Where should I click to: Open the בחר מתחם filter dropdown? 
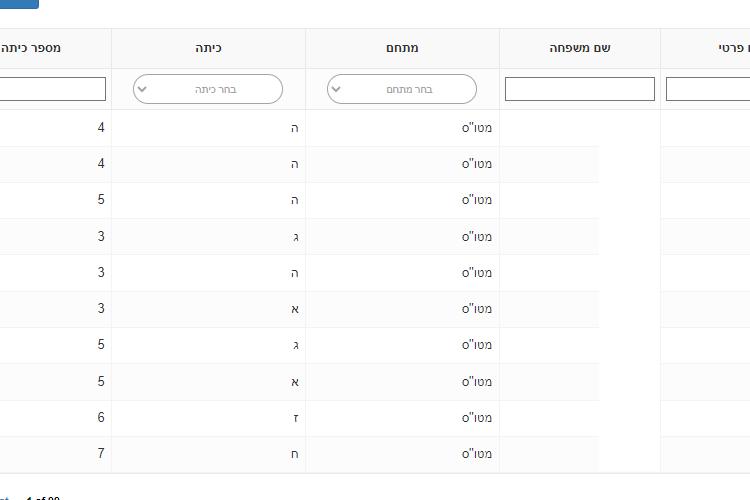(x=402, y=89)
